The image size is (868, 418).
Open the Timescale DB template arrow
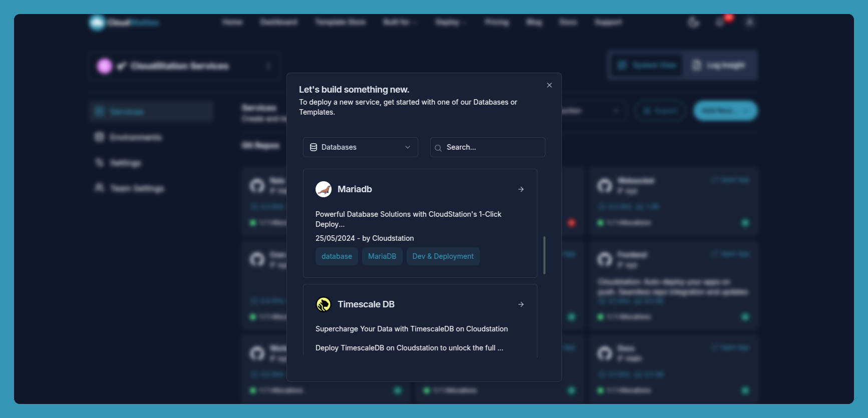point(521,304)
